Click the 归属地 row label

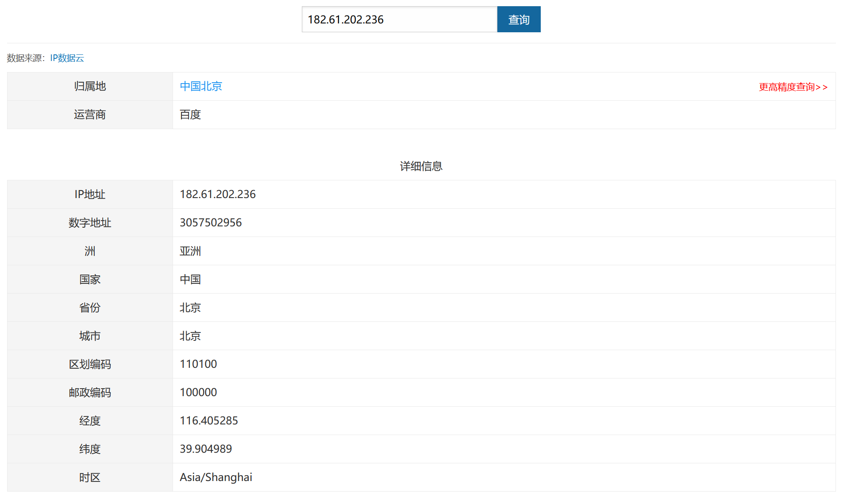tap(90, 86)
